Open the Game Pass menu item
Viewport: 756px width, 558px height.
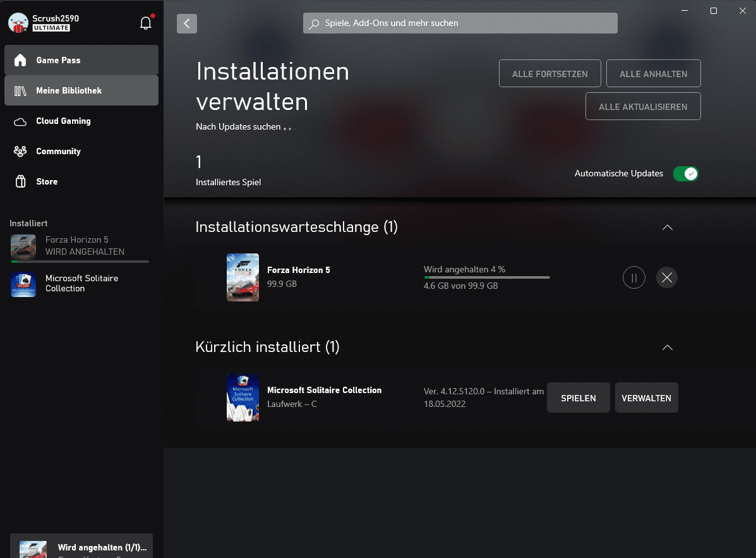(81, 60)
